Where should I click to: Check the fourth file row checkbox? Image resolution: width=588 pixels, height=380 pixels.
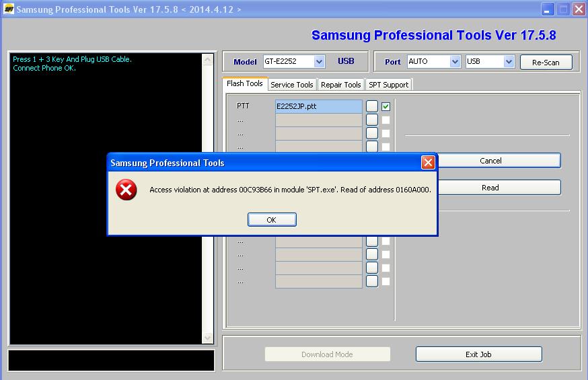386,147
